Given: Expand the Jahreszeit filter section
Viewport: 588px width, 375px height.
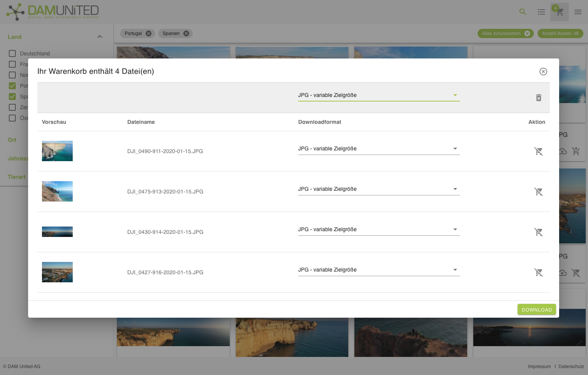Looking at the screenshot, I should click(x=18, y=158).
